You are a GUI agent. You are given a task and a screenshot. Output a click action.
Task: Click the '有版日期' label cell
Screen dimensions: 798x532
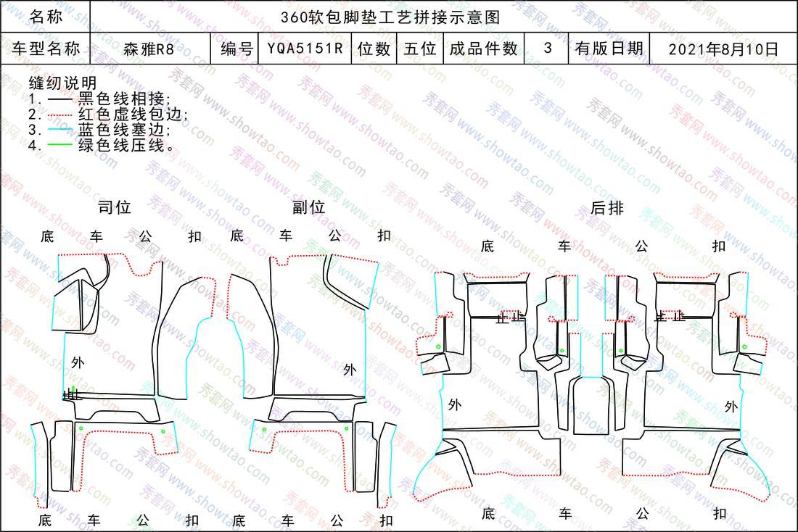tap(609, 49)
